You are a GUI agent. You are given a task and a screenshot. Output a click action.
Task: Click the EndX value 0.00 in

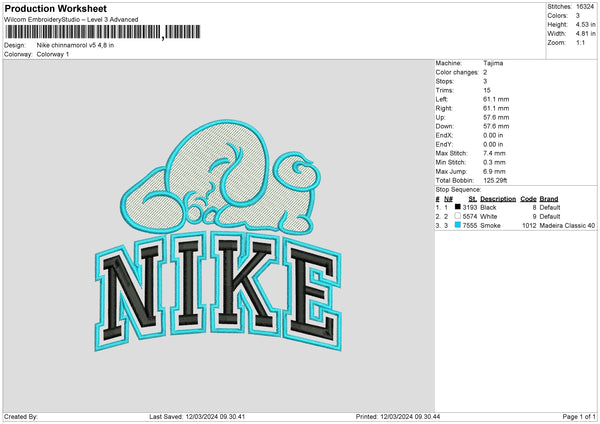tap(493, 135)
